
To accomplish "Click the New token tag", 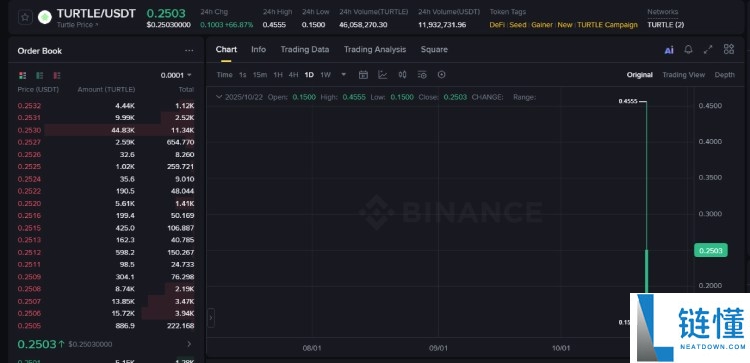I will click(x=565, y=25).
